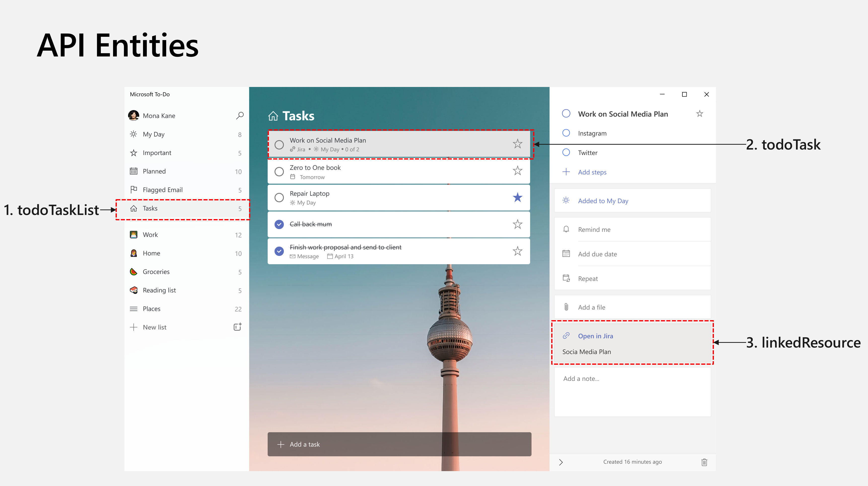This screenshot has width=868, height=486.
Task: Toggle completion circle on Repair Laptop task
Action: click(279, 198)
